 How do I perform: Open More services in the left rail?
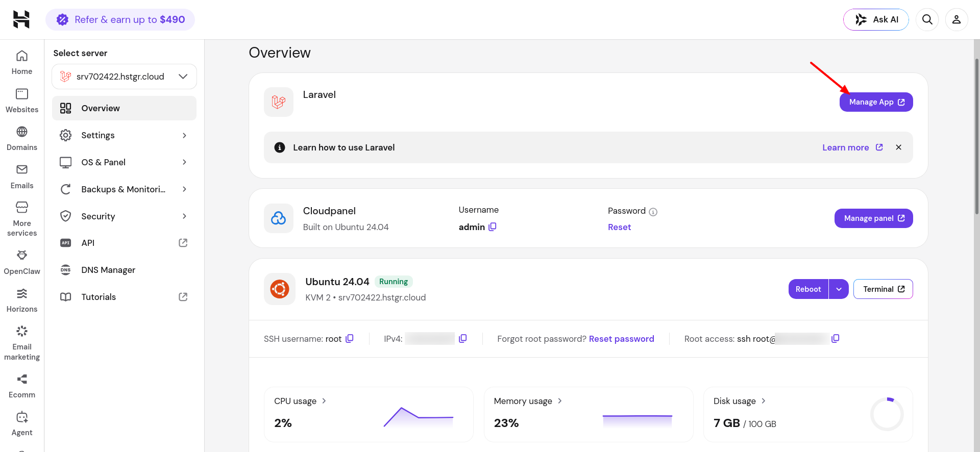click(22, 219)
